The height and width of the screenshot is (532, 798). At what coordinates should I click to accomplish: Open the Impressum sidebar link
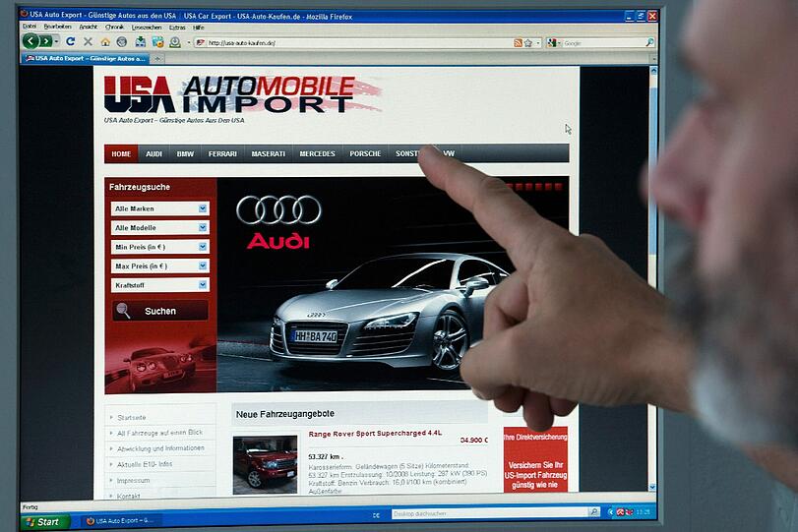[x=134, y=480]
